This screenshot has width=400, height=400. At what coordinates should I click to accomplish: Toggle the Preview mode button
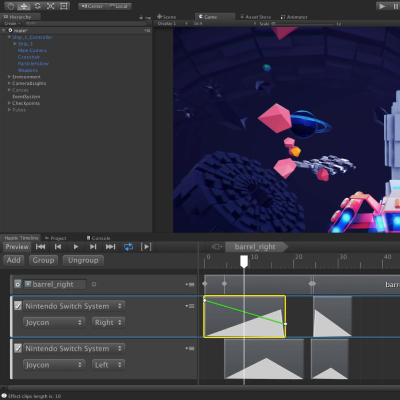click(x=17, y=247)
